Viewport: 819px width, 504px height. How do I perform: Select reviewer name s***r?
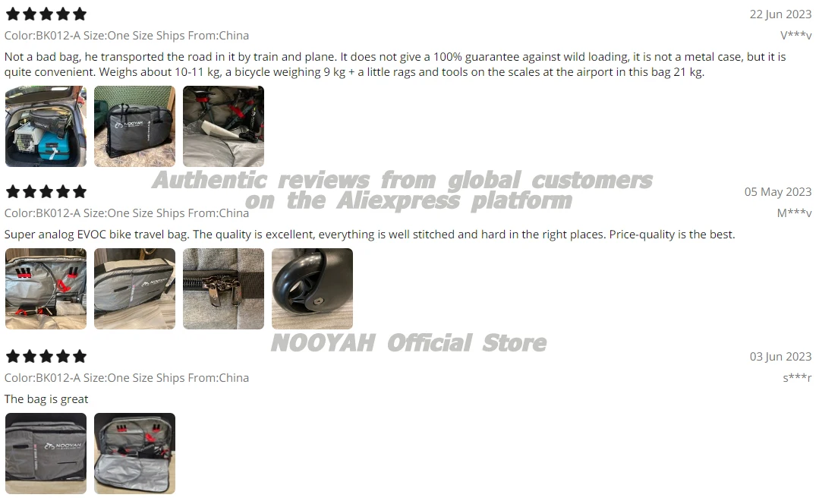tap(797, 377)
